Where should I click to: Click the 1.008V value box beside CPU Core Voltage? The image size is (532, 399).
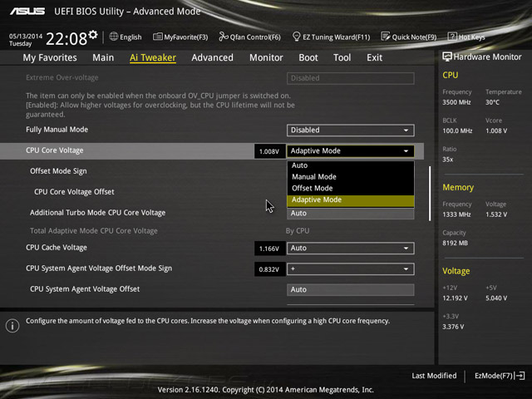pyautogui.click(x=269, y=151)
